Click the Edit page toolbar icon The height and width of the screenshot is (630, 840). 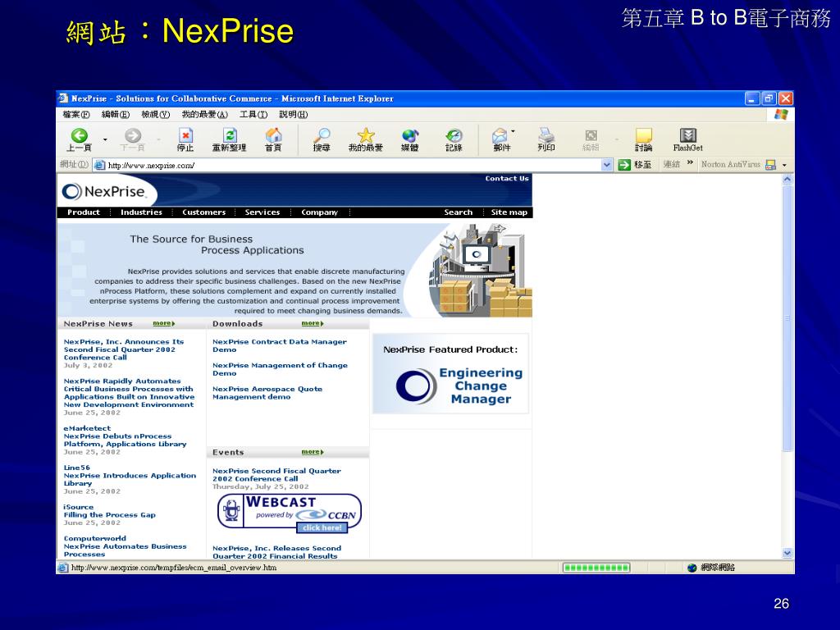[591, 135]
